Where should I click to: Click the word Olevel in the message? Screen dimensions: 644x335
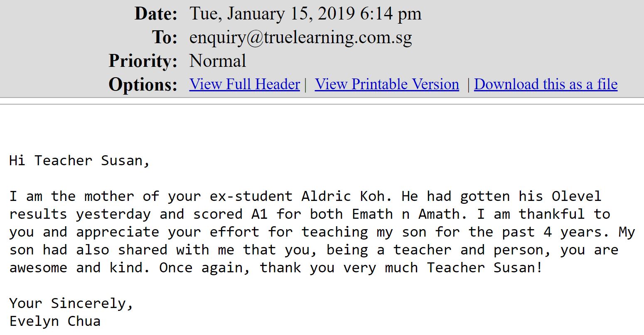tap(576, 196)
